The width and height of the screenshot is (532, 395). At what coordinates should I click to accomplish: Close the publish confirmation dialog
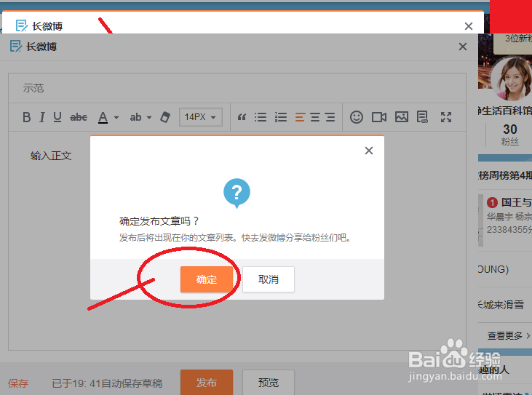tap(369, 151)
